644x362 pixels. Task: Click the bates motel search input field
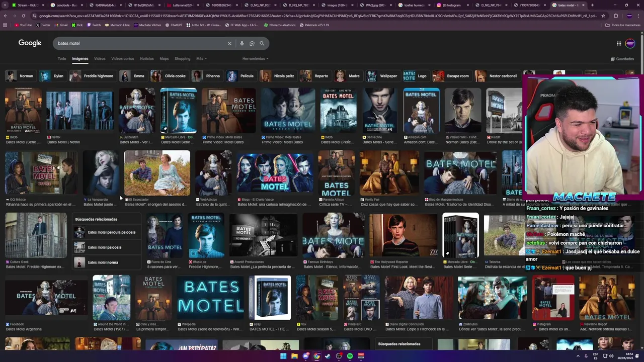[141, 43]
